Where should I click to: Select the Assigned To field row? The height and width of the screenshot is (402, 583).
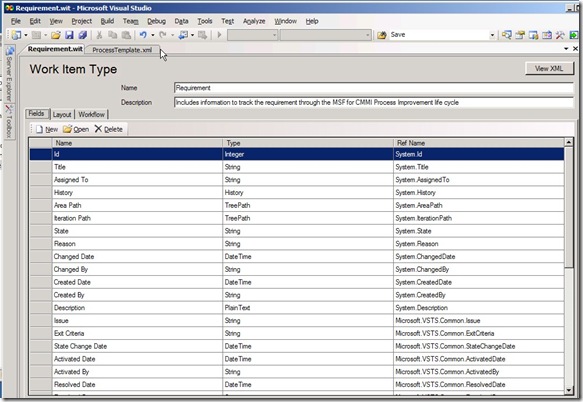point(297,180)
